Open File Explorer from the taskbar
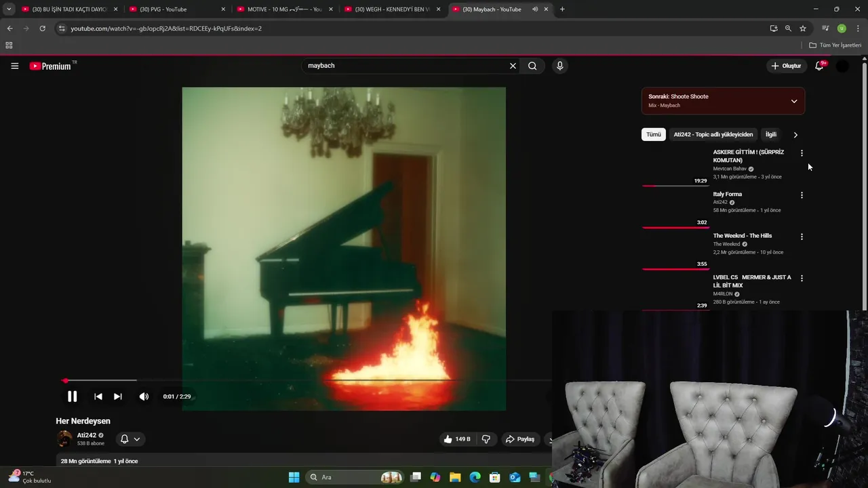The height and width of the screenshot is (488, 868). click(x=455, y=477)
